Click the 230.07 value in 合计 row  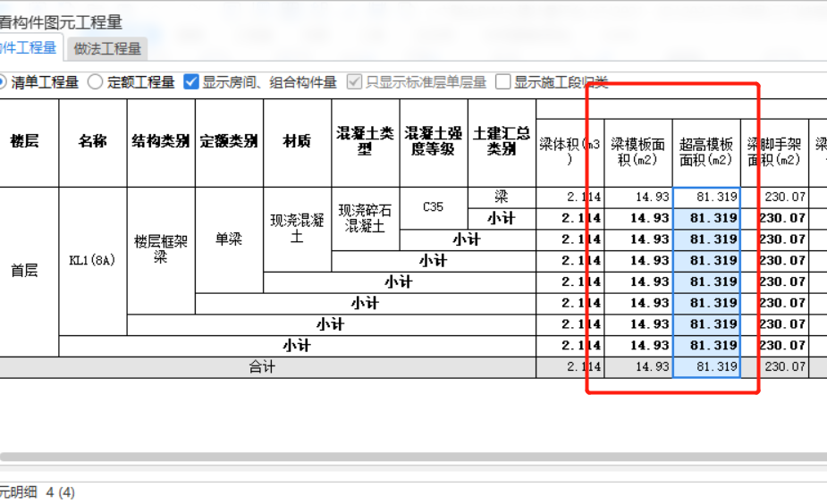(774, 367)
